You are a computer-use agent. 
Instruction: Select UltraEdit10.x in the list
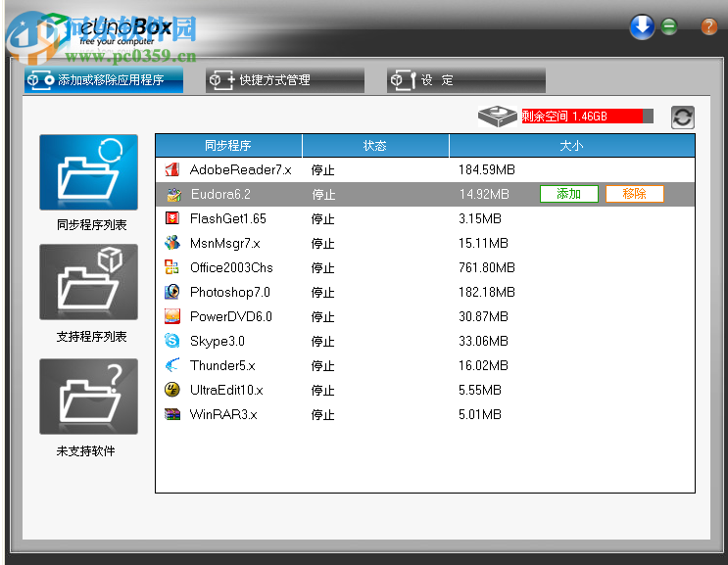click(425, 390)
